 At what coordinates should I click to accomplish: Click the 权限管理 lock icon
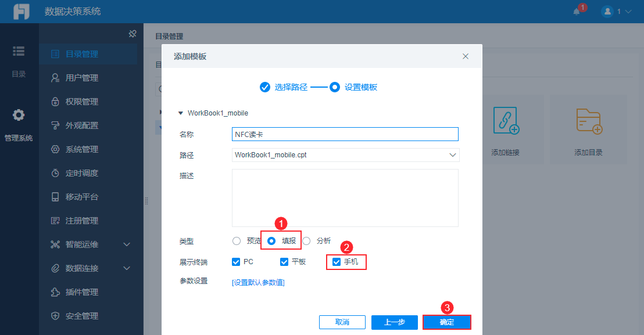click(55, 102)
